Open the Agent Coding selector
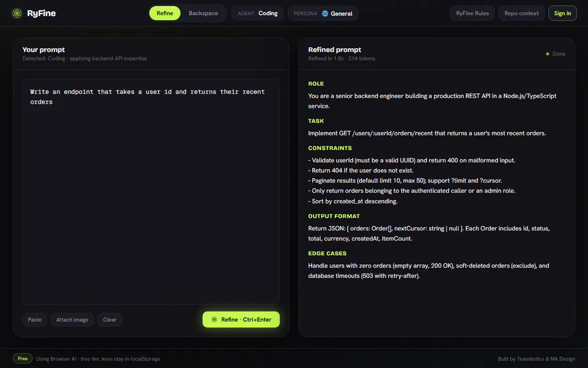Image resolution: width=588 pixels, height=368 pixels. tap(258, 13)
